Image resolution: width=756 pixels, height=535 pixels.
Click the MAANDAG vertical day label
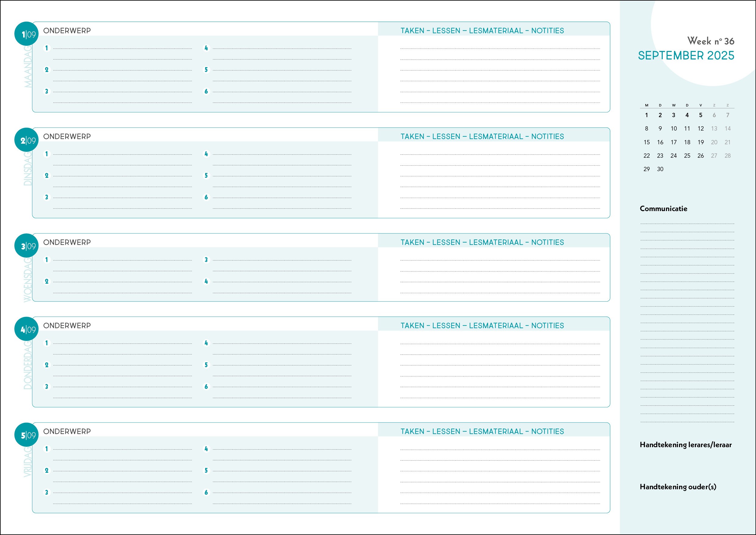28,66
